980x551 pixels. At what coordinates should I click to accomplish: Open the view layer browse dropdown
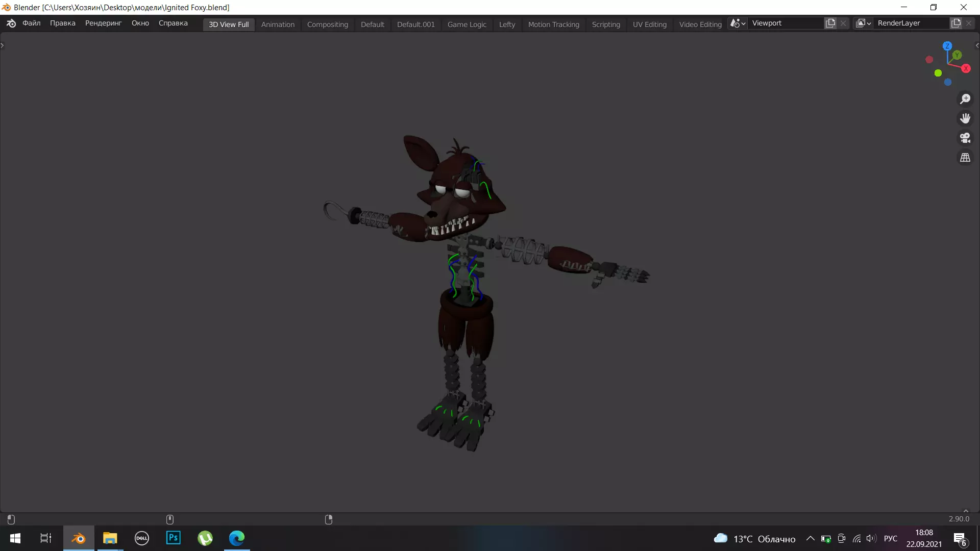pyautogui.click(x=864, y=23)
